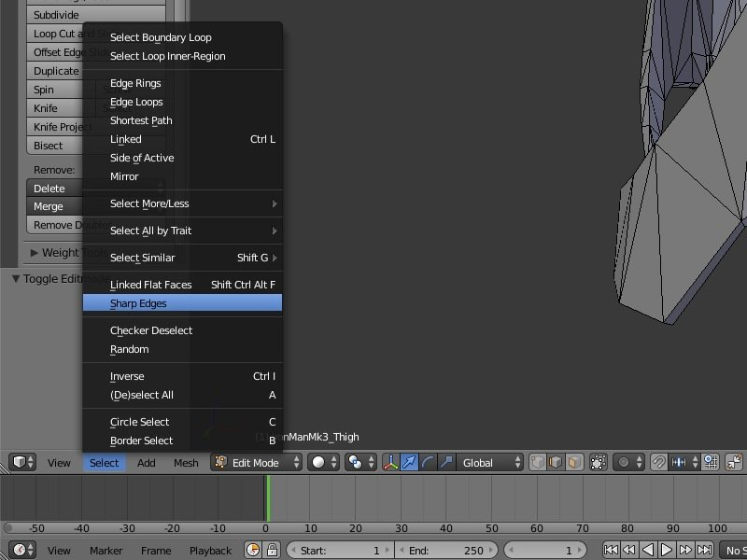Open the snap element type selector
The width and height of the screenshot is (747, 560).
(685, 462)
